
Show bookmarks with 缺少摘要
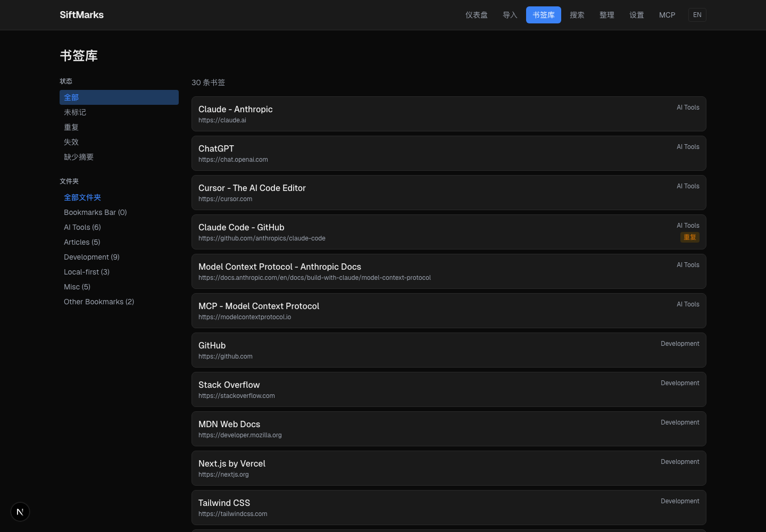pos(119,157)
